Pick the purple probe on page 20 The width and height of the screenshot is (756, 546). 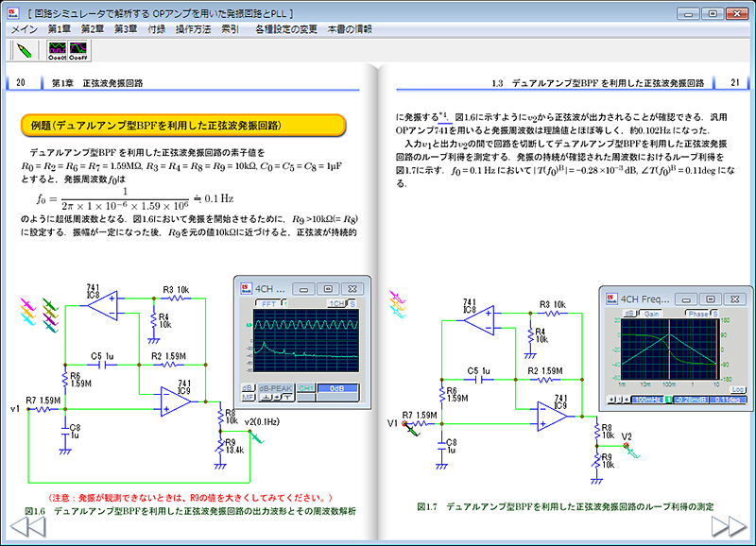(x=50, y=318)
